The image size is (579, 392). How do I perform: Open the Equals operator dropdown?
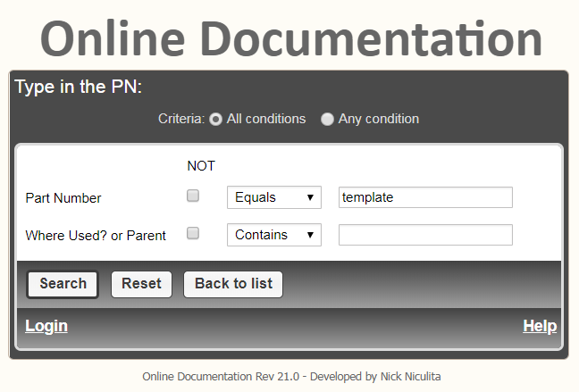pyautogui.click(x=273, y=197)
